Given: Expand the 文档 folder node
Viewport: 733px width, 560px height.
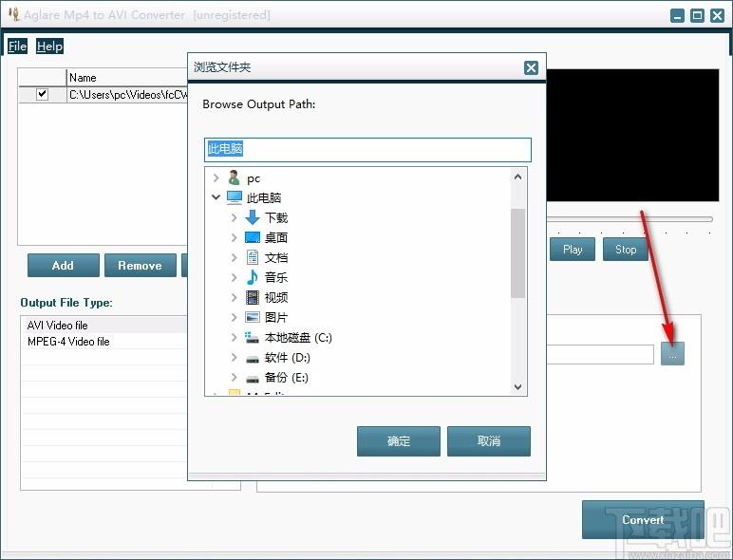Looking at the screenshot, I should [235, 257].
